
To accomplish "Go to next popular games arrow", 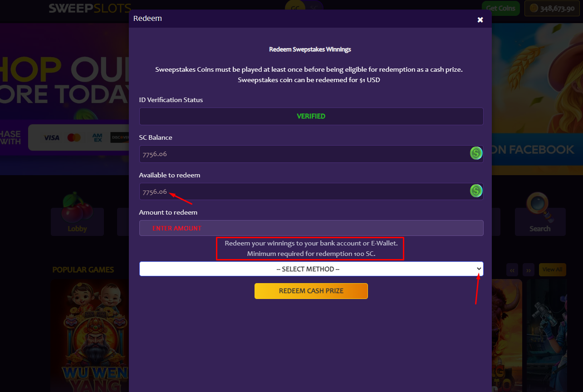I will tap(529, 269).
